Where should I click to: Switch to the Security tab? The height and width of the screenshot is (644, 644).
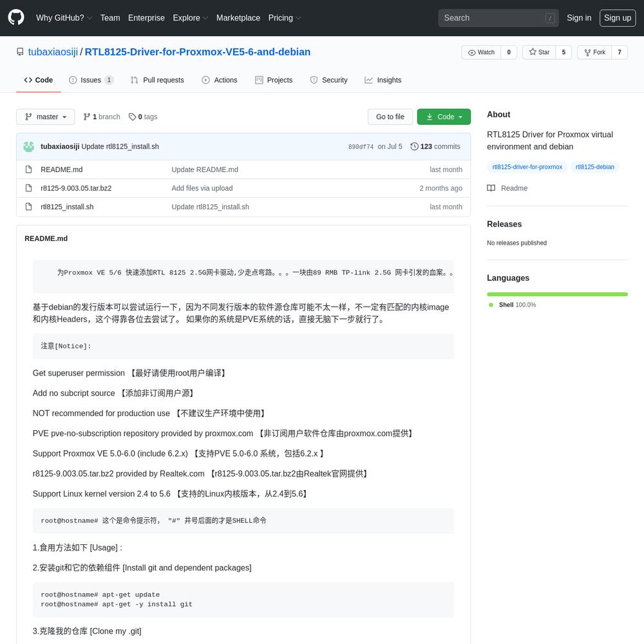tap(329, 80)
